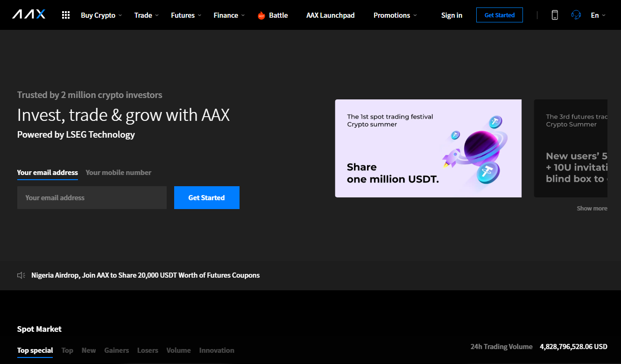Screen dimensions: 621x364
Task: Go to AAX Launchpad
Action: coord(331,15)
